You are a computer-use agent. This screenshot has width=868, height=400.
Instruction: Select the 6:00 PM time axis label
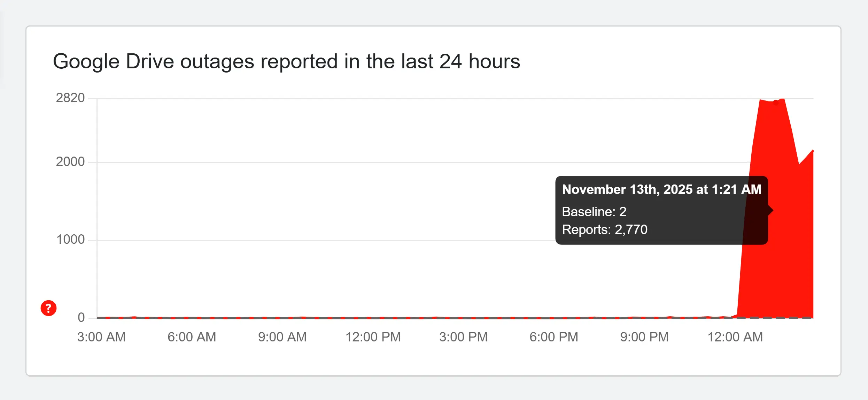[554, 337]
